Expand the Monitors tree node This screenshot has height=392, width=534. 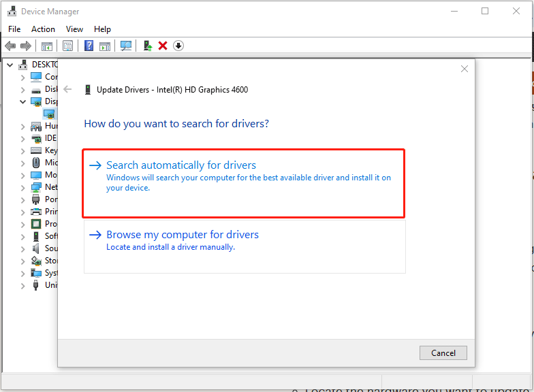23,176
